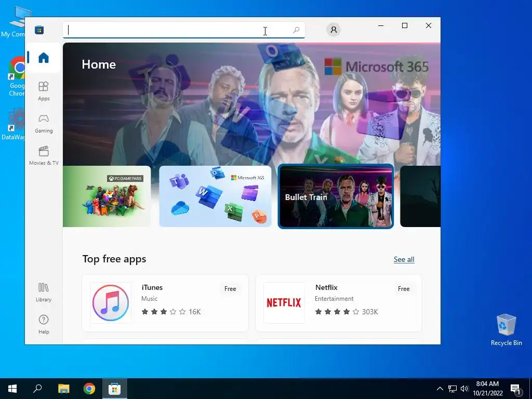The image size is (532, 399).
Task: Click Free label on iTunes card
Action: pyautogui.click(x=230, y=289)
